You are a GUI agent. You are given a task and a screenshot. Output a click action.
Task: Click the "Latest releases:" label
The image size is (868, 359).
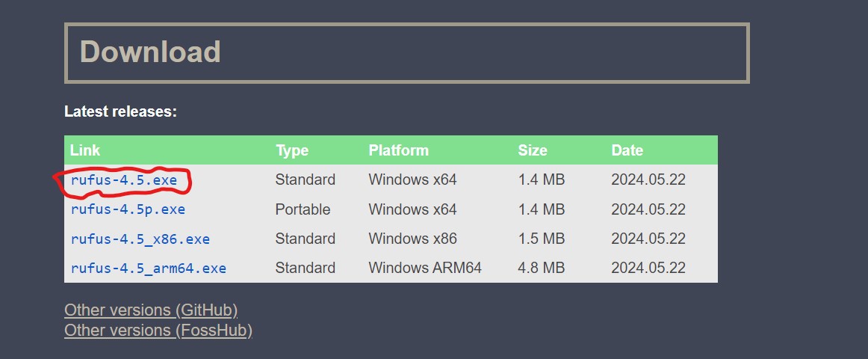coord(120,112)
